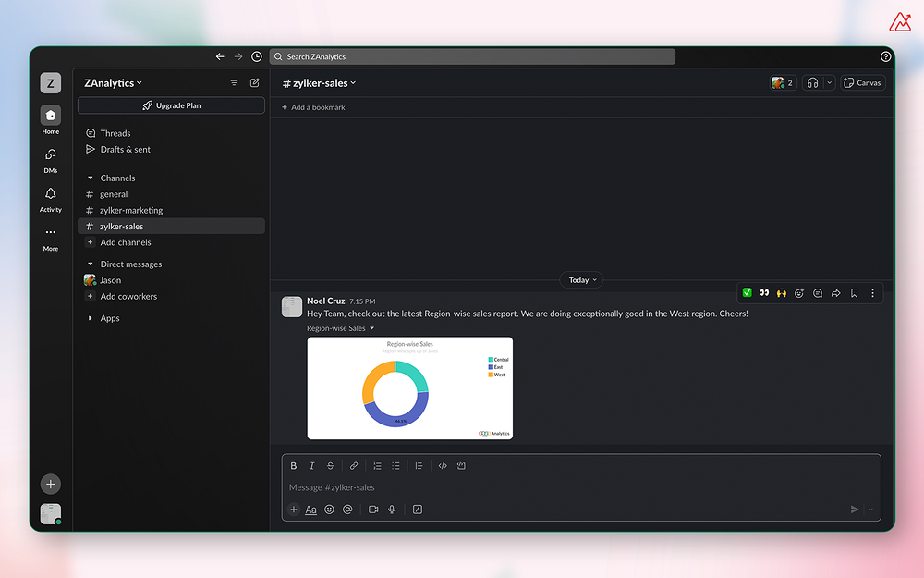
Task: Open the DMs tab
Action: [51, 160]
